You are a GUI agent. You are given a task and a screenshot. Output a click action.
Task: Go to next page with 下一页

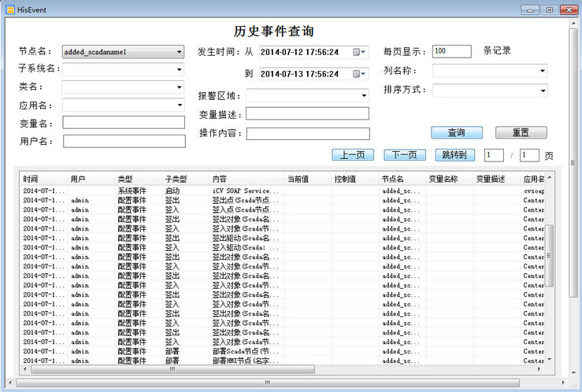pyautogui.click(x=405, y=154)
